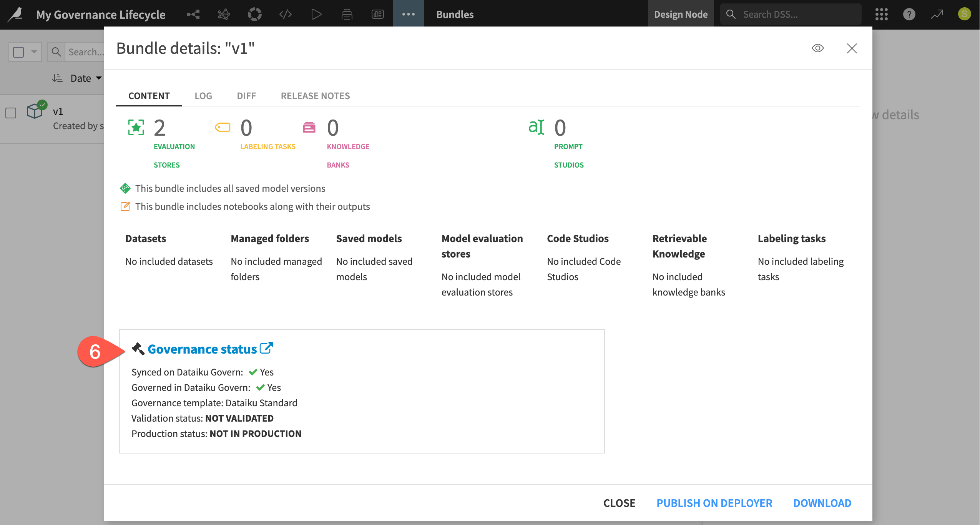
Task: Click the Governed in Dataiku Govern line
Action: click(x=206, y=387)
